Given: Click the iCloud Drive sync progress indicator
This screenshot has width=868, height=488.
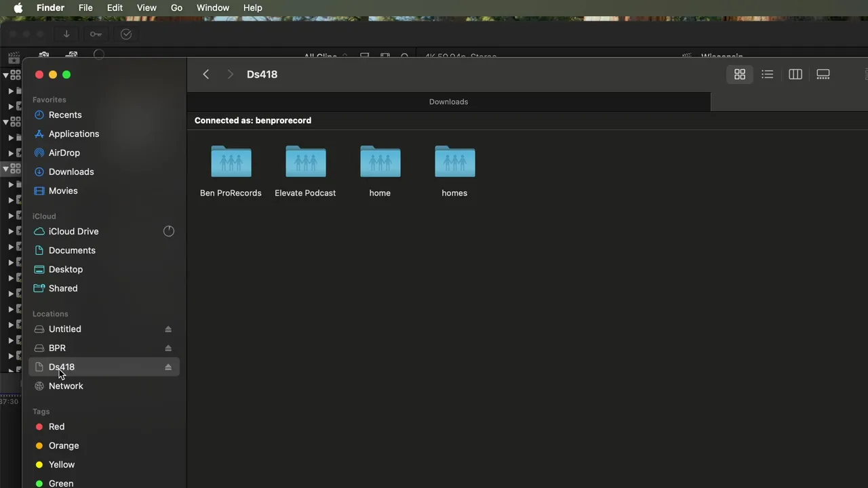Looking at the screenshot, I should tap(169, 231).
